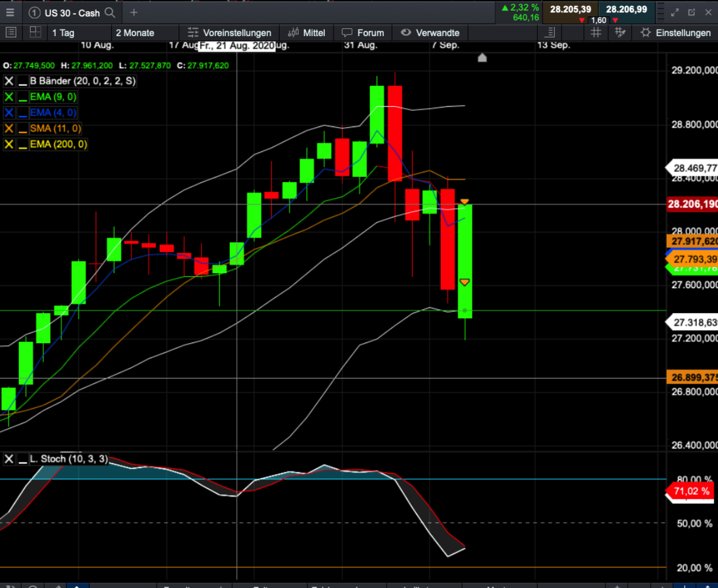Select the US 30 - Cash tab
This screenshot has height=588, width=718.
click(x=72, y=13)
